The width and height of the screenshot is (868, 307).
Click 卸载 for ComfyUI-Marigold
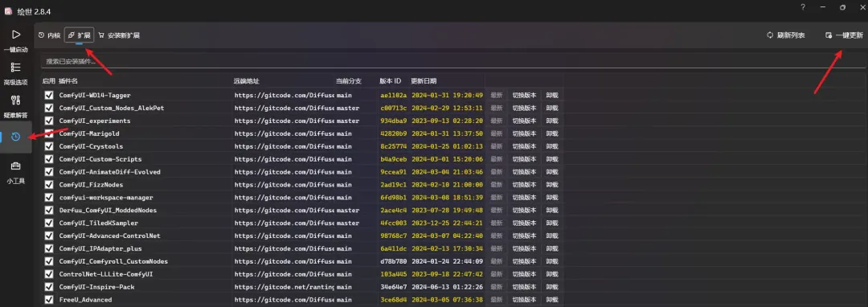coord(552,134)
